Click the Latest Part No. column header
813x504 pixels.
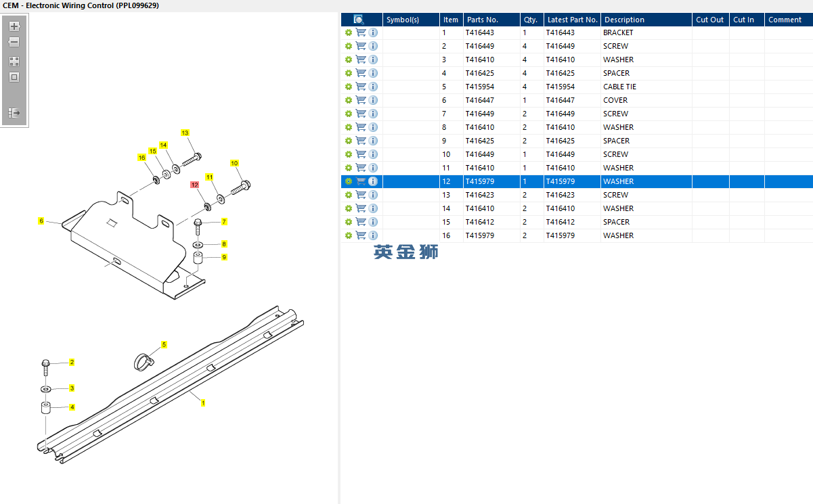[x=572, y=20]
